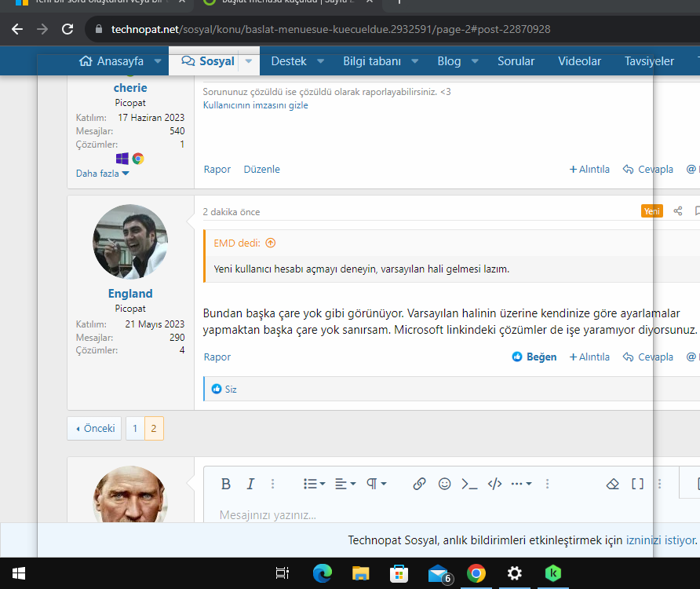Expand the Sosyal dropdown arrow

249,61
